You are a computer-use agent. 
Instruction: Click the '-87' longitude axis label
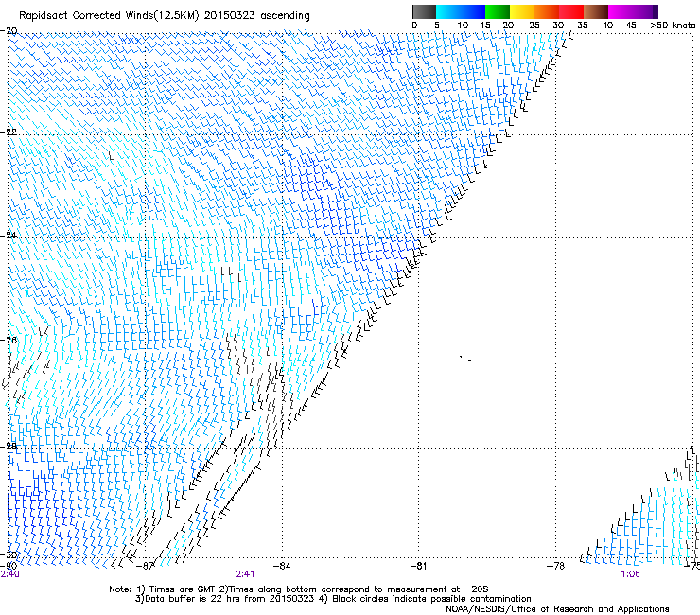(x=145, y=566)
